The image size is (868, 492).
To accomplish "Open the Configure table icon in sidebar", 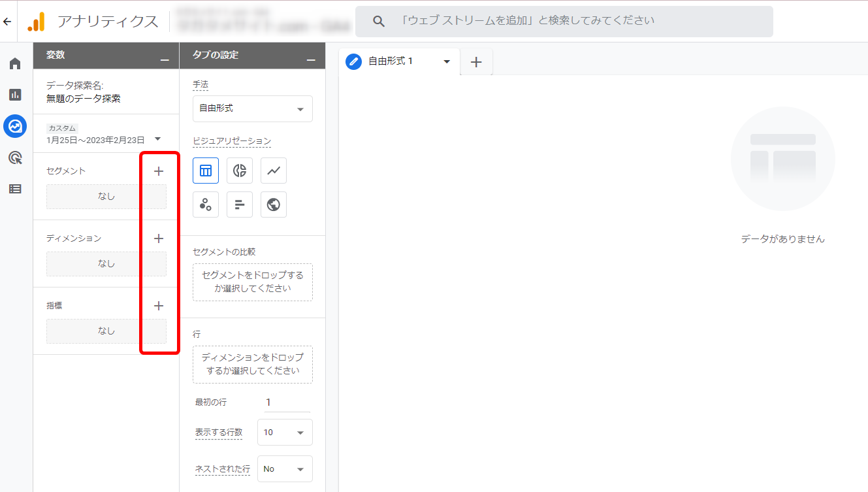I will [x=15, y=189].
